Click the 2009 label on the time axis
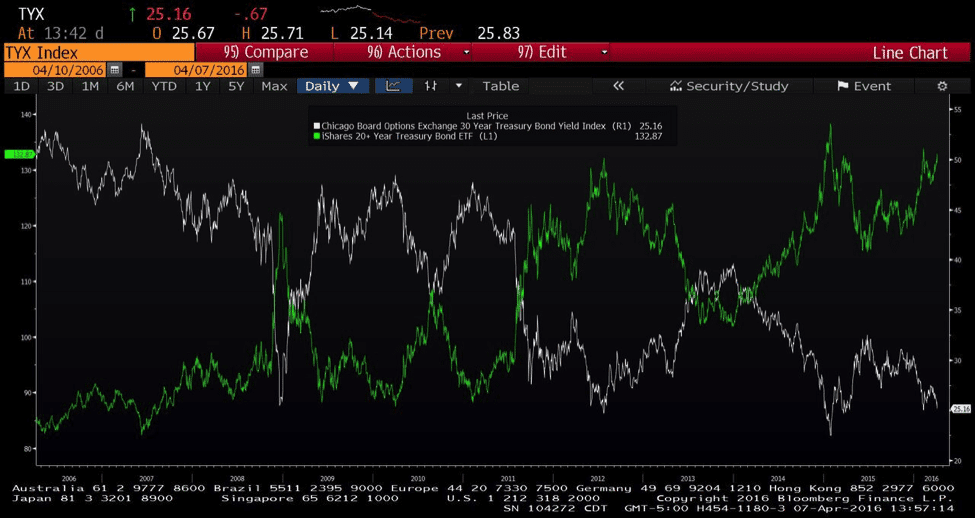 (x=327, y=479)
